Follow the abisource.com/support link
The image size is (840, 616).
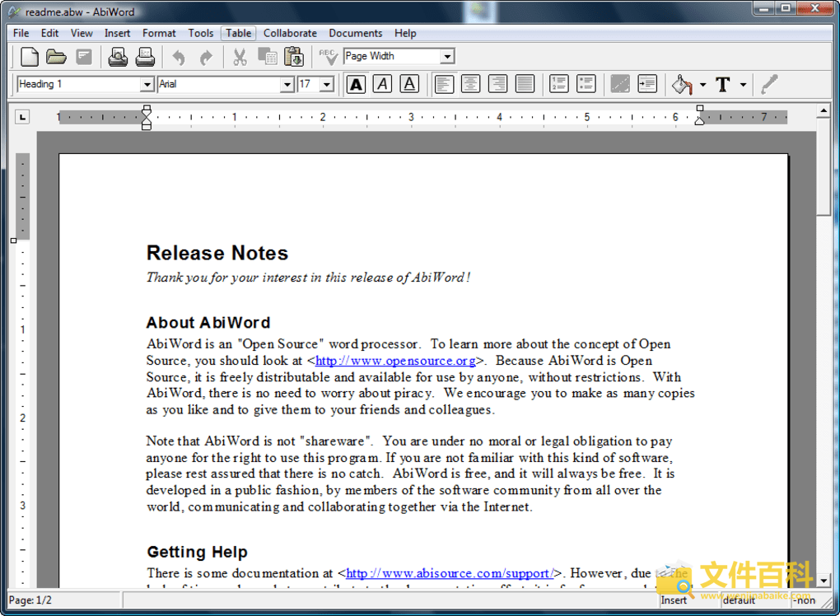450,574
